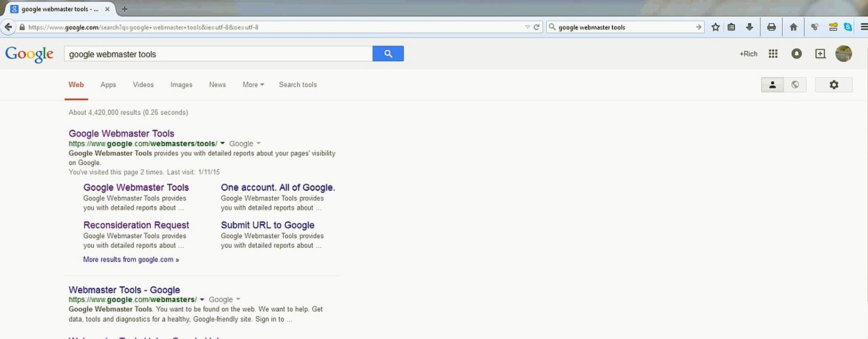Click the Firefox search box field
Image resolution: width=868 pixels, height=339 pixels.
(x=626, y=27)
